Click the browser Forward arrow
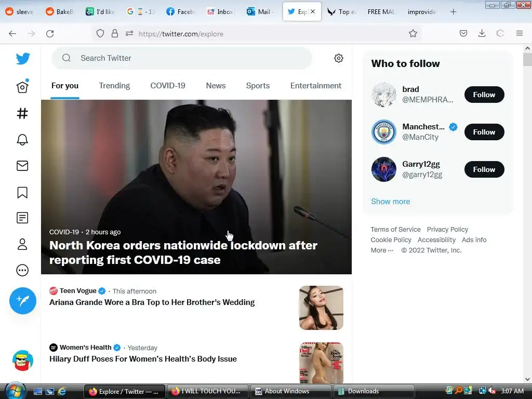 31,34
